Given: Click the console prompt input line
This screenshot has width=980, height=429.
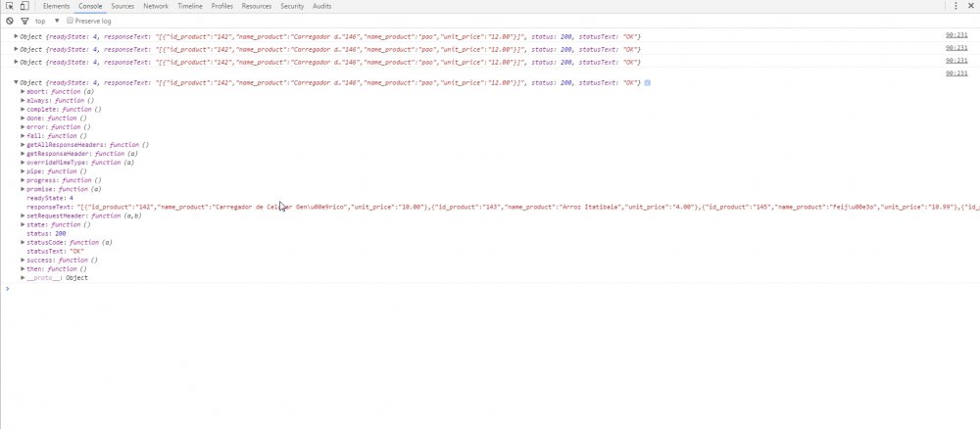Looking at the screenshot, I should 392,289.
